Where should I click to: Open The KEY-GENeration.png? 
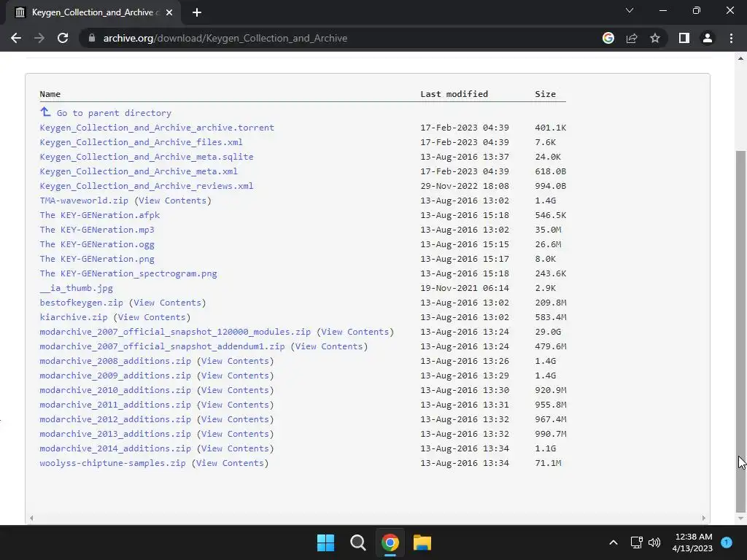pos(97,259)
